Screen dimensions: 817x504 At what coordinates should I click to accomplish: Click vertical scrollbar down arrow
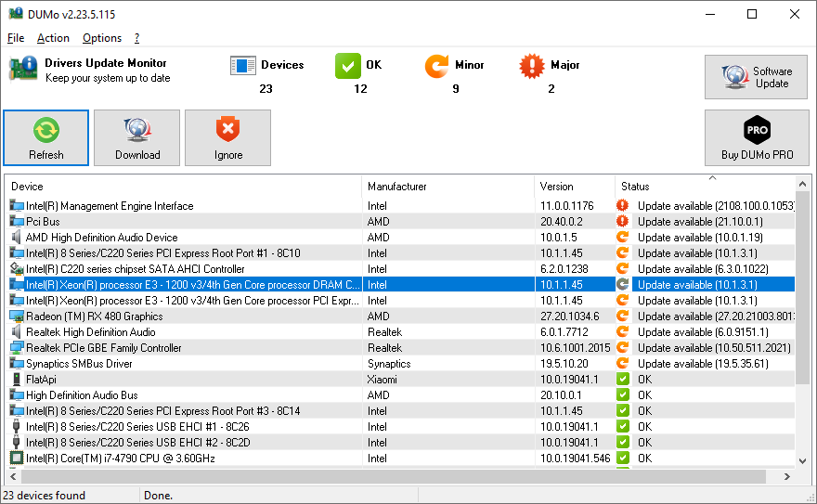point(802,460)
